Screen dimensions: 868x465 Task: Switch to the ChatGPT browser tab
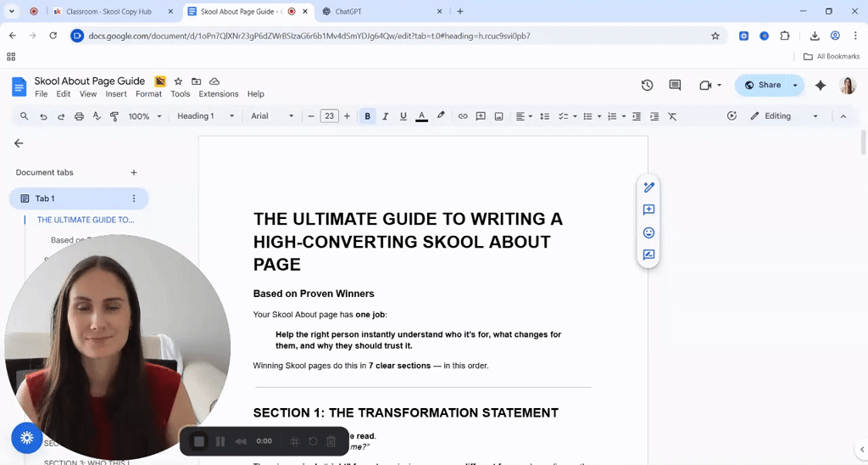pos(382,11)
